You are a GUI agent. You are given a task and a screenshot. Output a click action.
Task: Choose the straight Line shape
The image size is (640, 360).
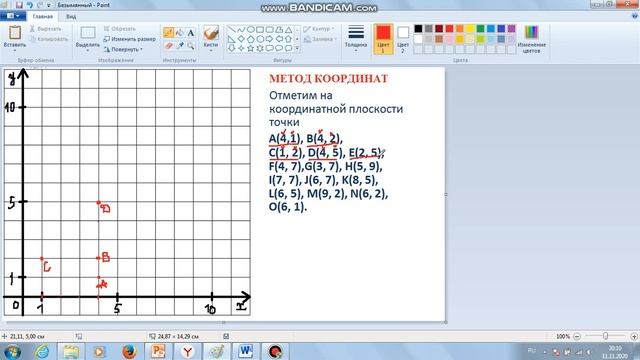[231, 30]
